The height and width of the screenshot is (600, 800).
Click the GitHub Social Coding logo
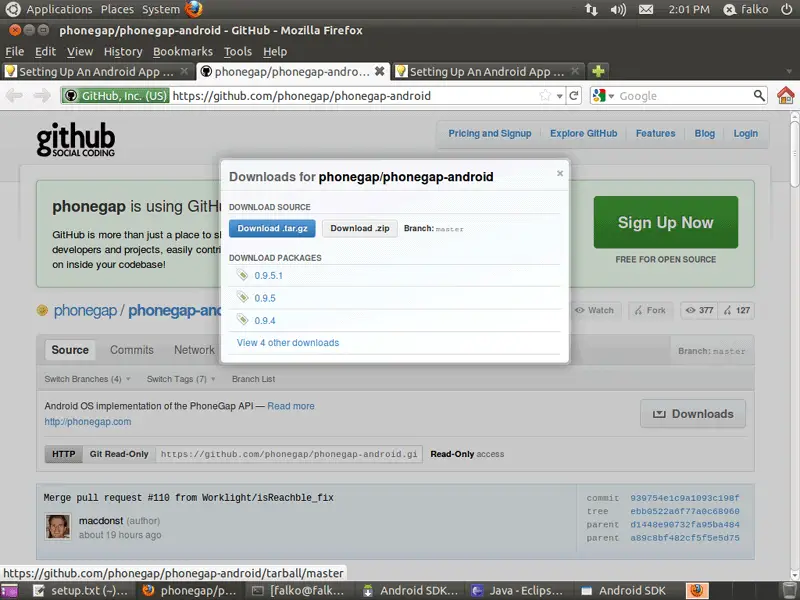[x=76, y=139]
